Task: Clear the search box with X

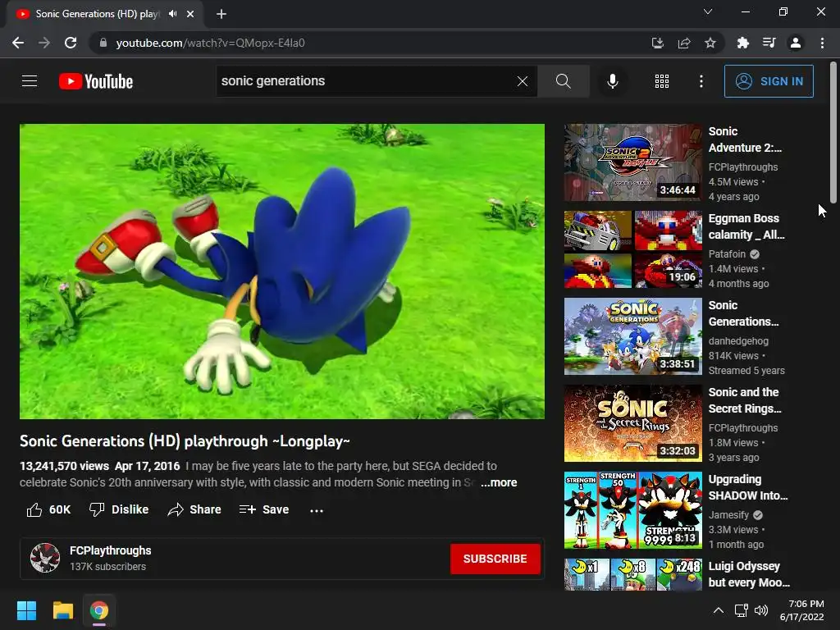Action: 523,81
